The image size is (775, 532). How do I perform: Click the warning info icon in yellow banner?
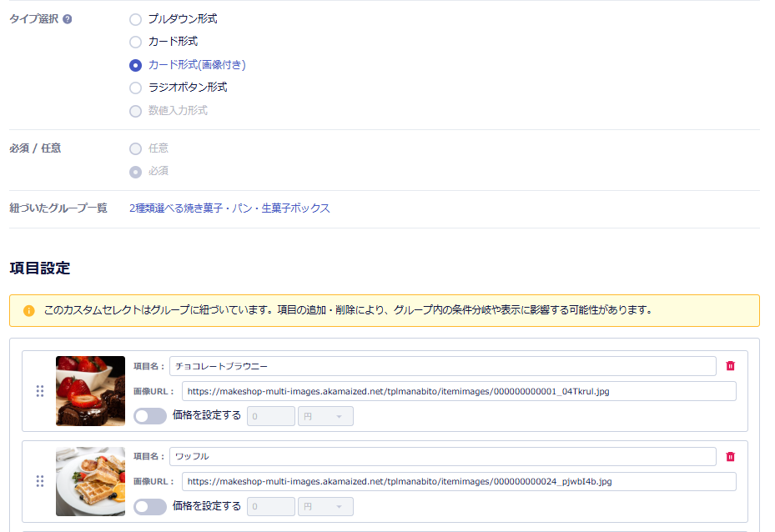click(29, 310)
